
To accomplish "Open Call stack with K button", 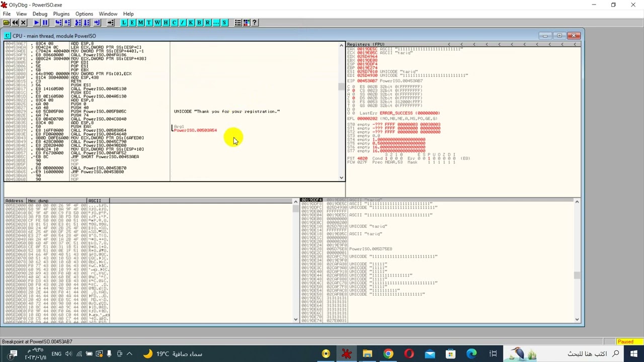I will [x=191, y=23].
